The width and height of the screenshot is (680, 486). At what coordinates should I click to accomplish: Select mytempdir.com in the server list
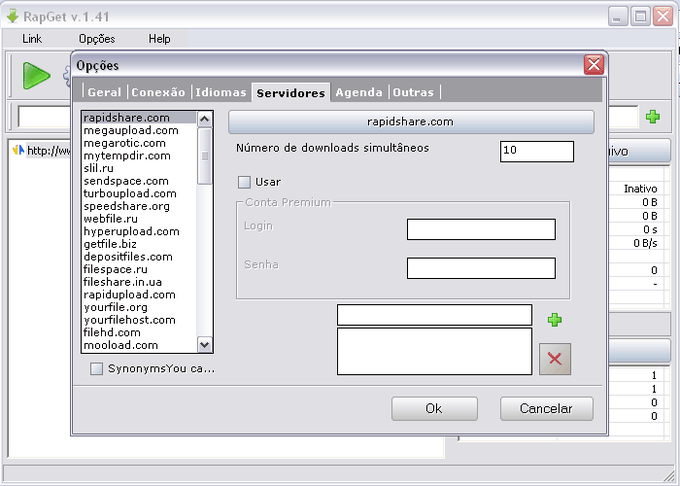click(139, 156)
